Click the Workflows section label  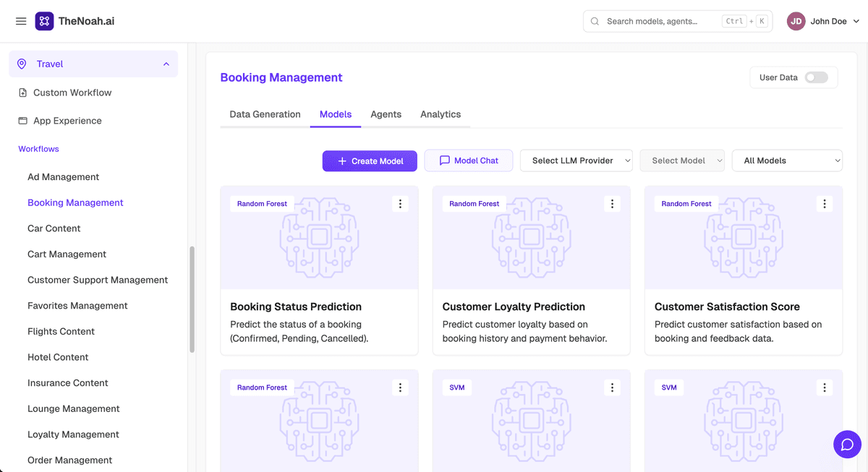coord(38,149)
